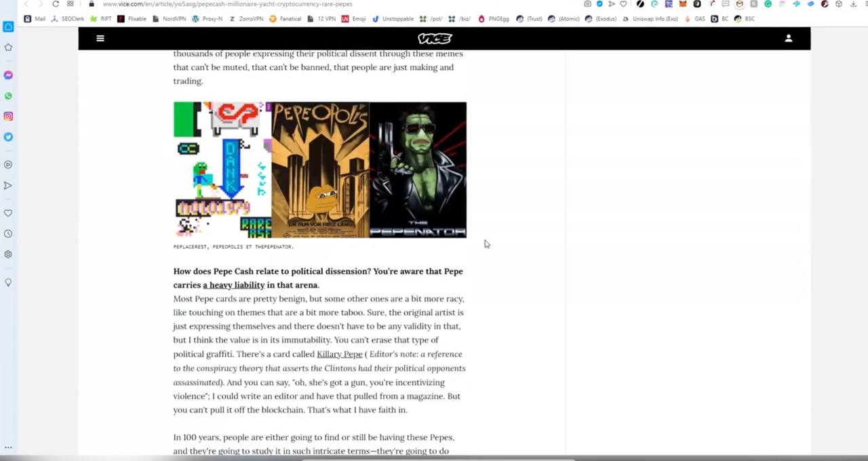Open the BC bookmark
Image resolution: width=868 pixels, height=461 pixels.
[x=720, y=19]
